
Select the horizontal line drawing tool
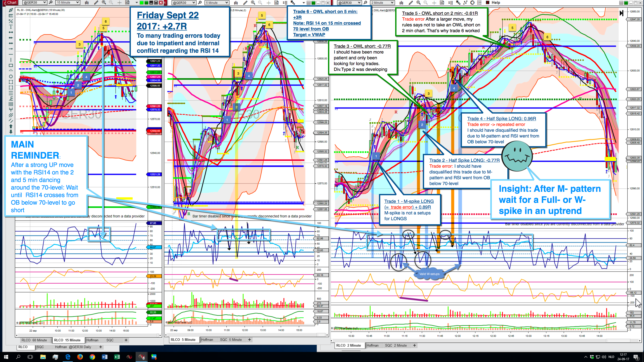pos(11,54)
